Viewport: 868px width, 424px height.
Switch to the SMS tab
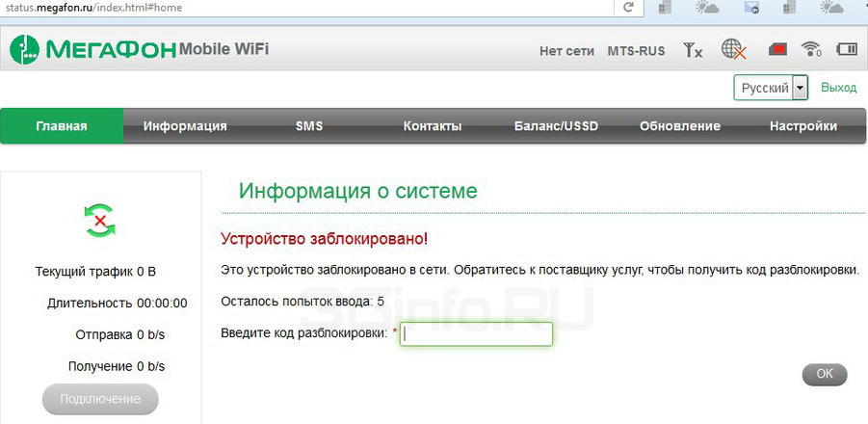(x=309, y=125)
